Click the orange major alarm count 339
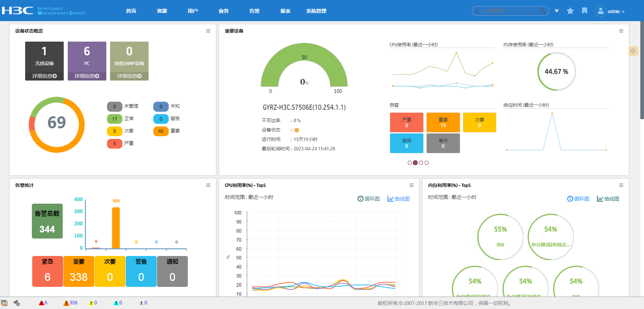 coord(73,303)
